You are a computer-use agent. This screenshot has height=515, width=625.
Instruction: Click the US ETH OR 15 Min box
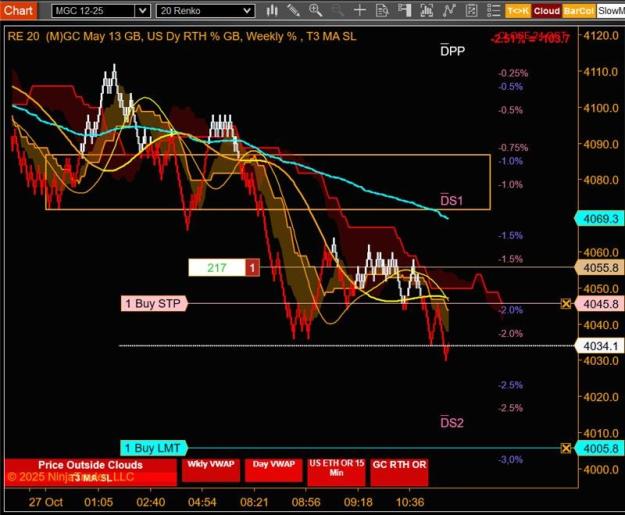pos(336,472)
